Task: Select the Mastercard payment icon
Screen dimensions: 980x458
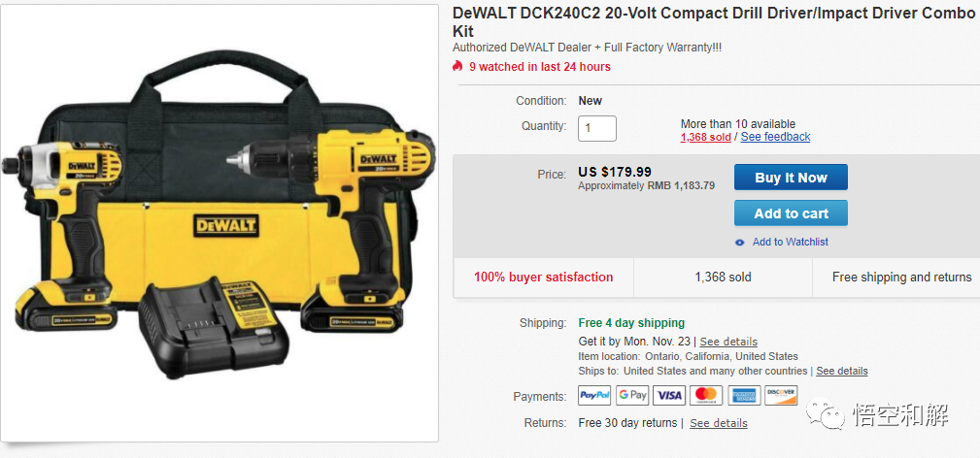Action: pyautogui.click(x=706, y=395)
